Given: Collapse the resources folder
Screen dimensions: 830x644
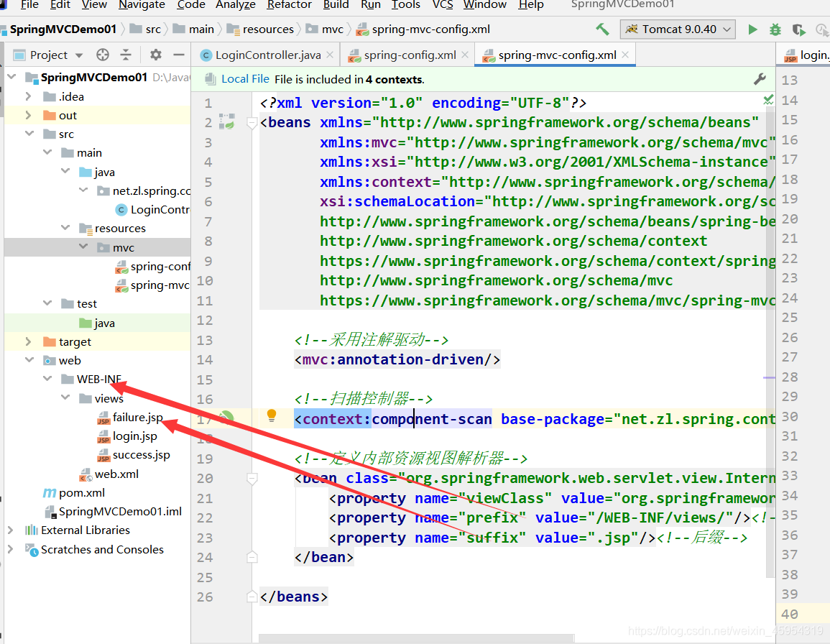Looking at the screenshot, I should point(65,229).
